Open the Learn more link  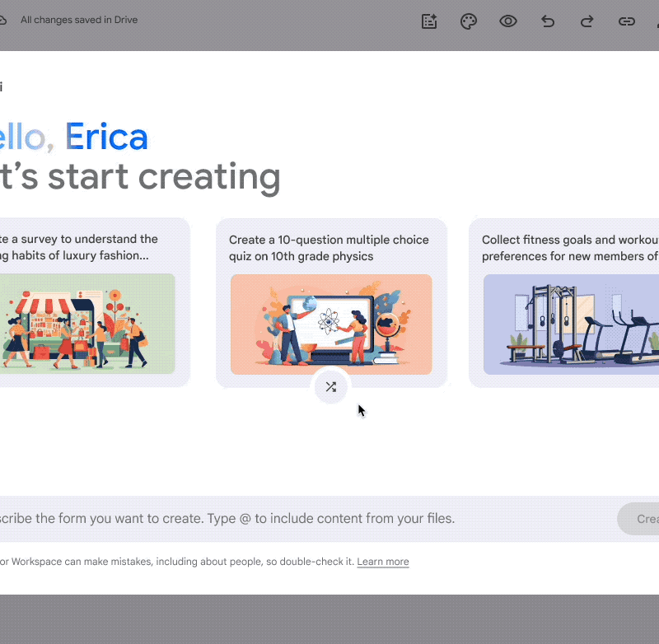(x=382, y=562)
